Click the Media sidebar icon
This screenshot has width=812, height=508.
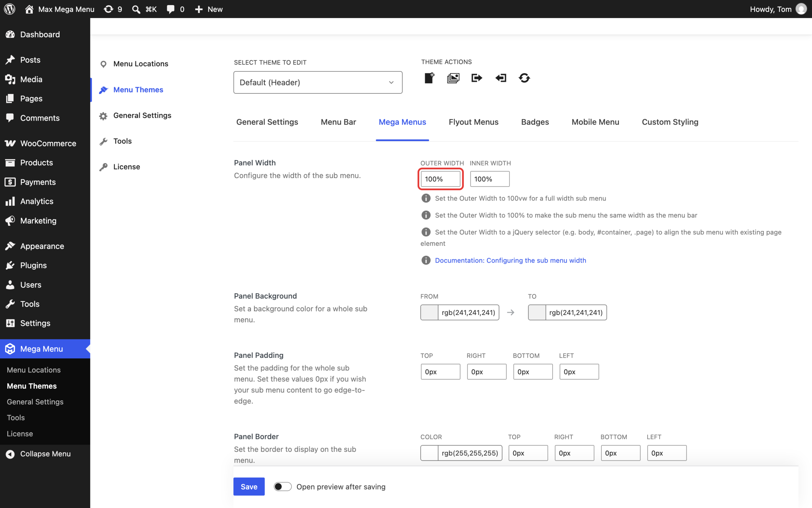click(10, 79)
